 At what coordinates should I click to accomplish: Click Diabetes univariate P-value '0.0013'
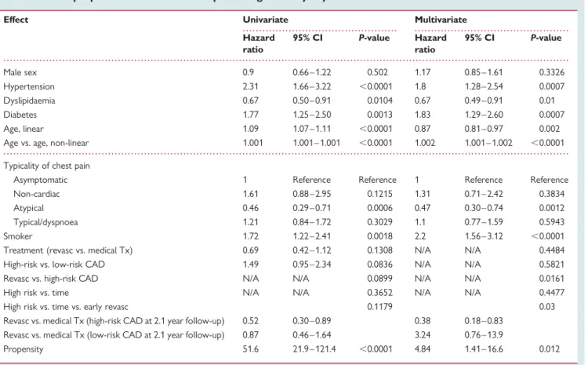point(380,115)
